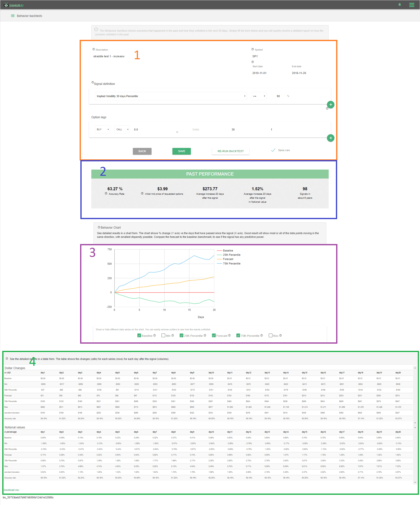Click the End date field 2016-11-26
The height and width of the screenshot is (505, 420).
coord(299,73)
